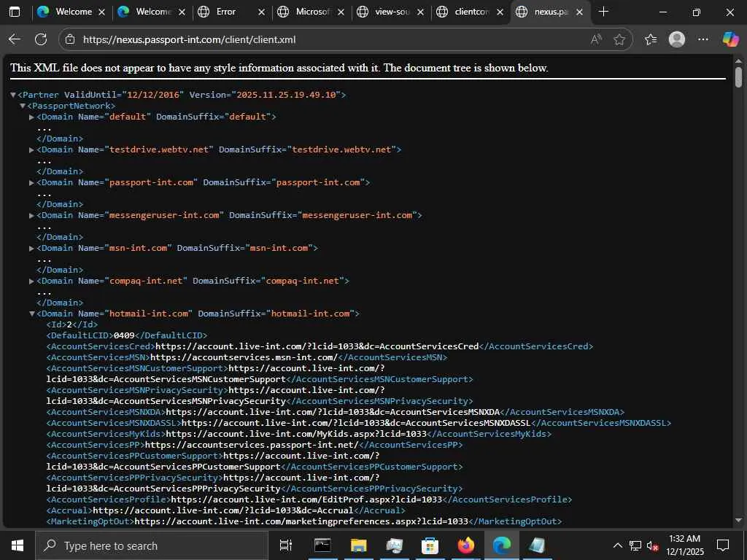Expand the passport-int.com Domain node
Viewport: 747px width, 560px height.
(31, 182)
